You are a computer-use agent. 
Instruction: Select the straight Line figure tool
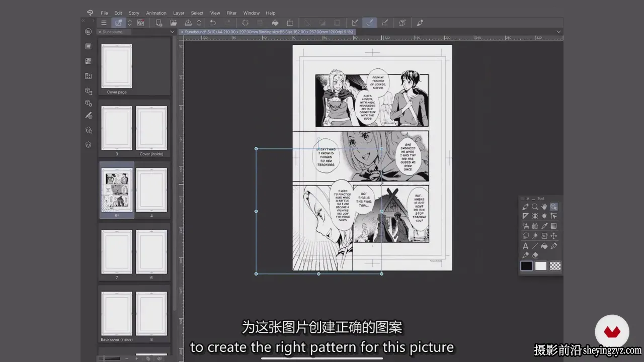point(535,246)
